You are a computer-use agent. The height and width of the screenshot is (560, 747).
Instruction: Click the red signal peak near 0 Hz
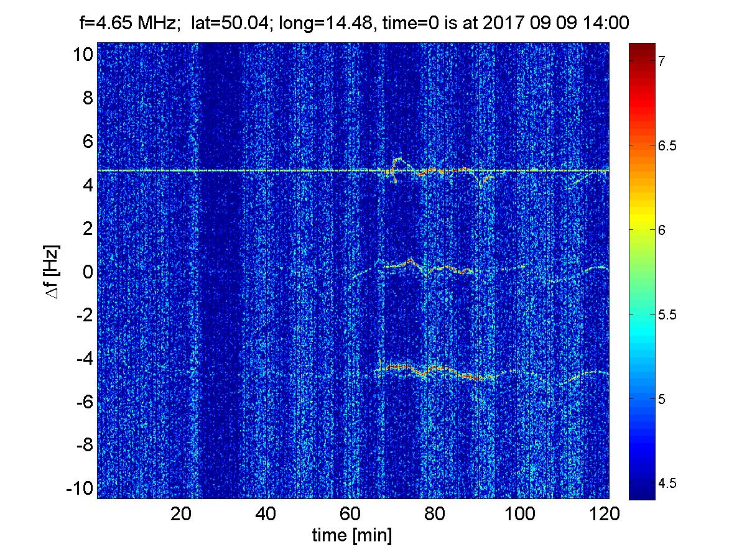click(410, 260)
